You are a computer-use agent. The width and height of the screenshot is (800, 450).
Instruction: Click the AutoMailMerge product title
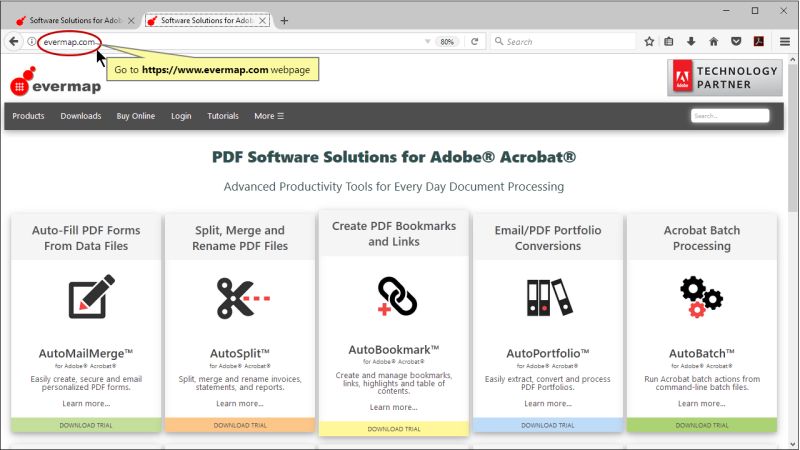click(x=86, y=353)
